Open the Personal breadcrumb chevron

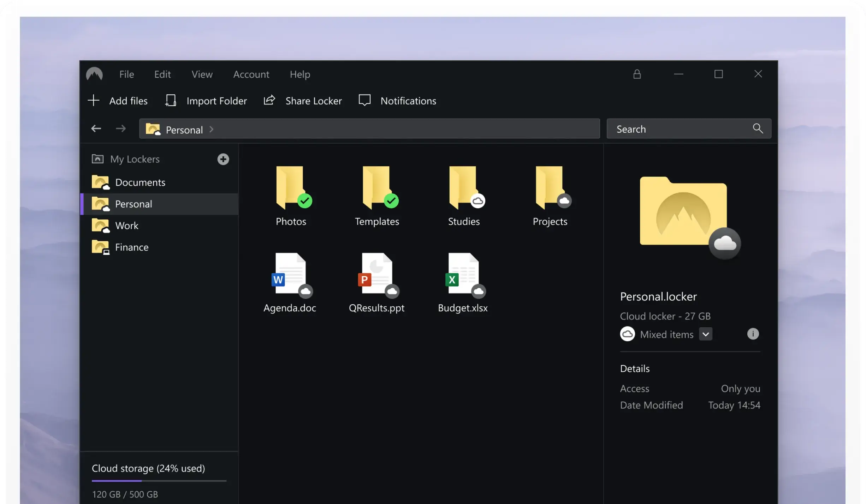pyautogui.click(x=211, y=129)
